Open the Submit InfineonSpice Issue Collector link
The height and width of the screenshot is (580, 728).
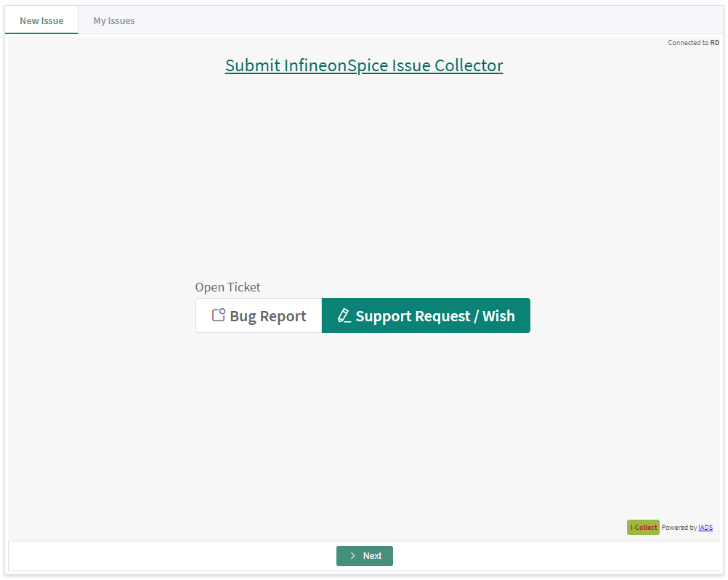click(x=363, y=65)
